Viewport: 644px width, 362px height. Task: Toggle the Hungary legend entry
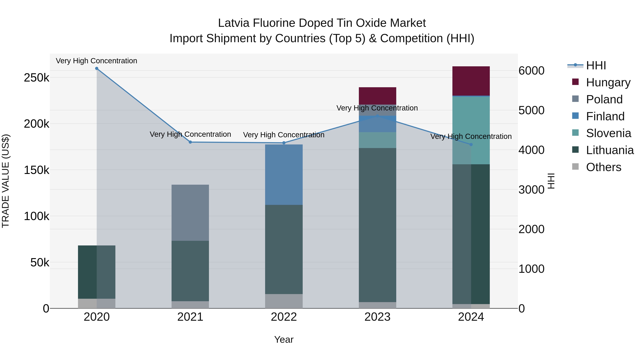[x=601, y=82]
